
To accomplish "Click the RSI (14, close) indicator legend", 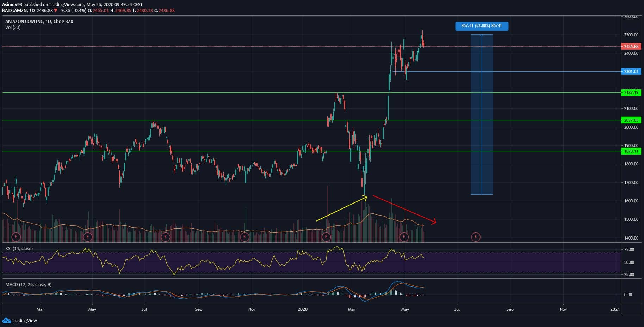I will (19, 249).
